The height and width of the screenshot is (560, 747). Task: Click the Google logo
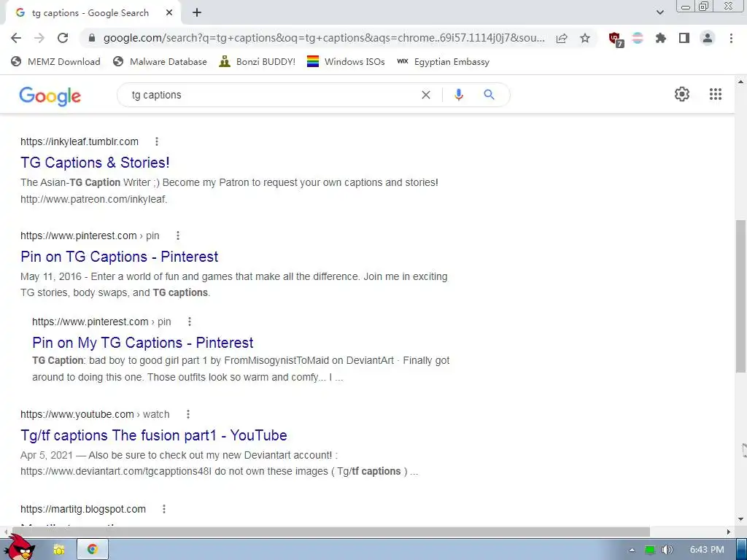click(x=50, y=96)
